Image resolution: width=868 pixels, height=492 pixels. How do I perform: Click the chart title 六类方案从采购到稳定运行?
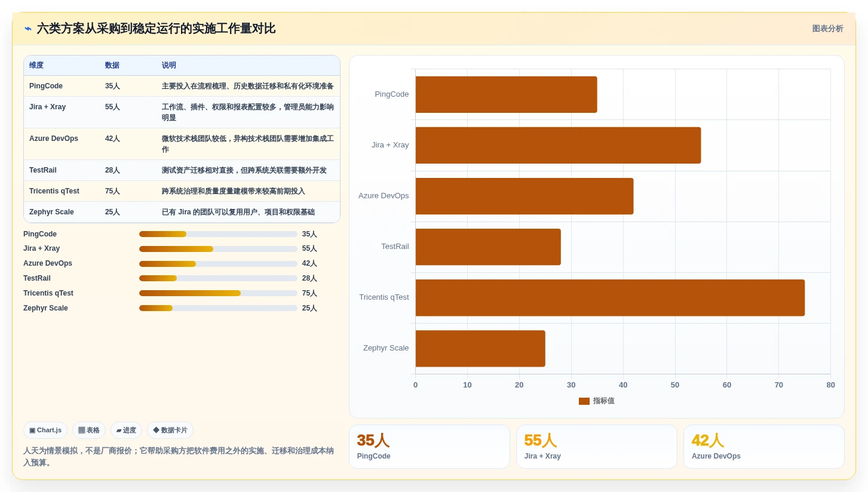click(x=156, y=29)
